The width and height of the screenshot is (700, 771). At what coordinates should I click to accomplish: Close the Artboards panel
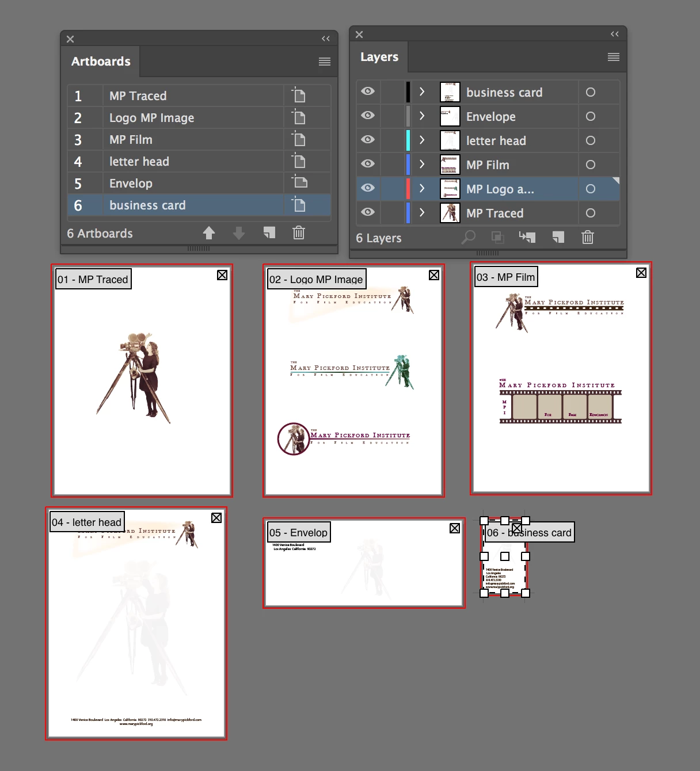(x=70, y=39)
